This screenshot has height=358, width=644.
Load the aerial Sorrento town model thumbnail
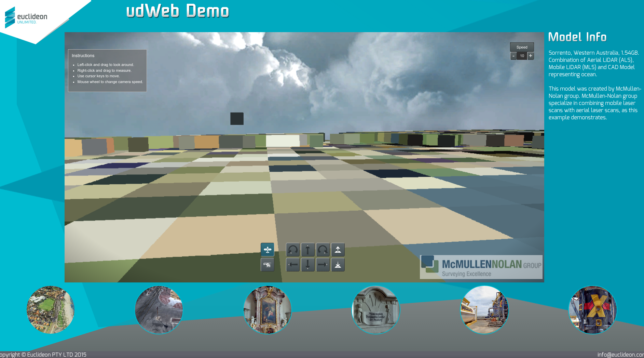(51, 310)
